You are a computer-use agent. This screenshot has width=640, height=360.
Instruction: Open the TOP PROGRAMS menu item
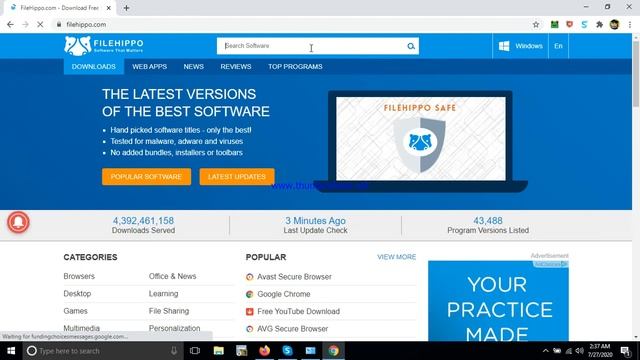coord(295,67)
